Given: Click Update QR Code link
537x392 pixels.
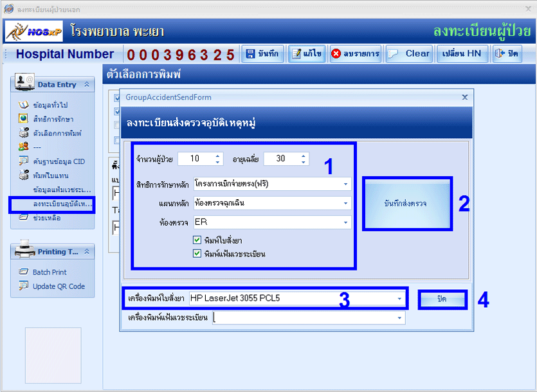Looking at the screenshot, I should pos(59,286).
